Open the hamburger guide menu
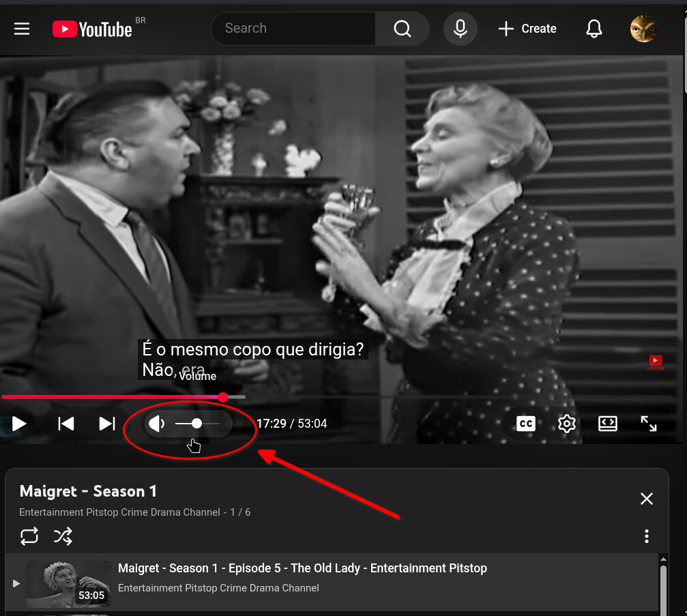This screenshot has width=687, height=616. pyautogui.click(x=22, y=29)
